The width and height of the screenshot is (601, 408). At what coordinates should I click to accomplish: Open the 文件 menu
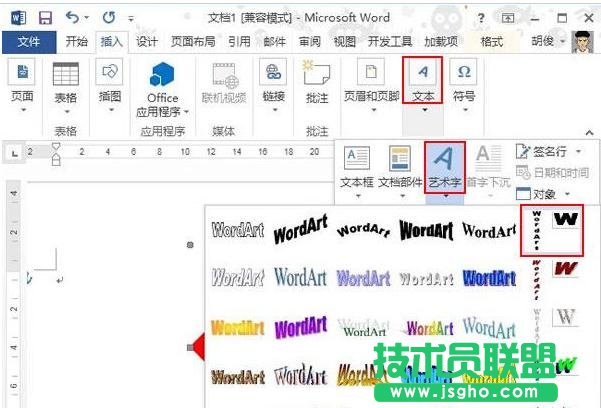29,42
